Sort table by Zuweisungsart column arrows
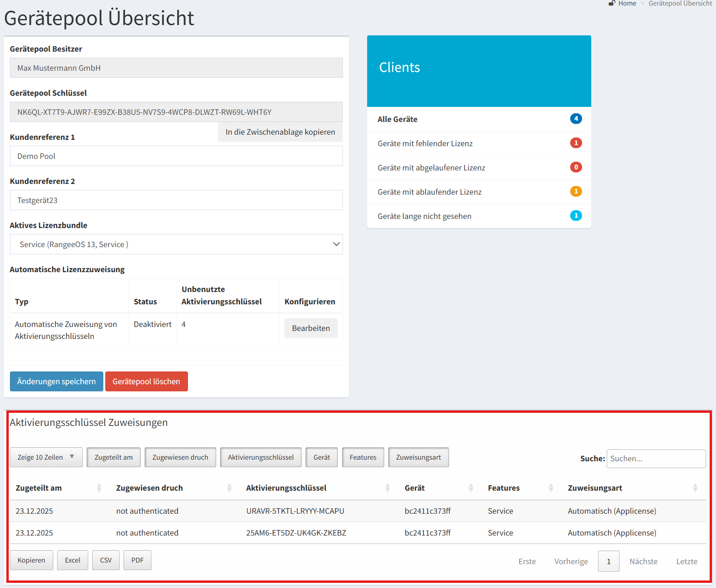Image resolution: width=716 pixels, height=588 pixels. (695, 488)
